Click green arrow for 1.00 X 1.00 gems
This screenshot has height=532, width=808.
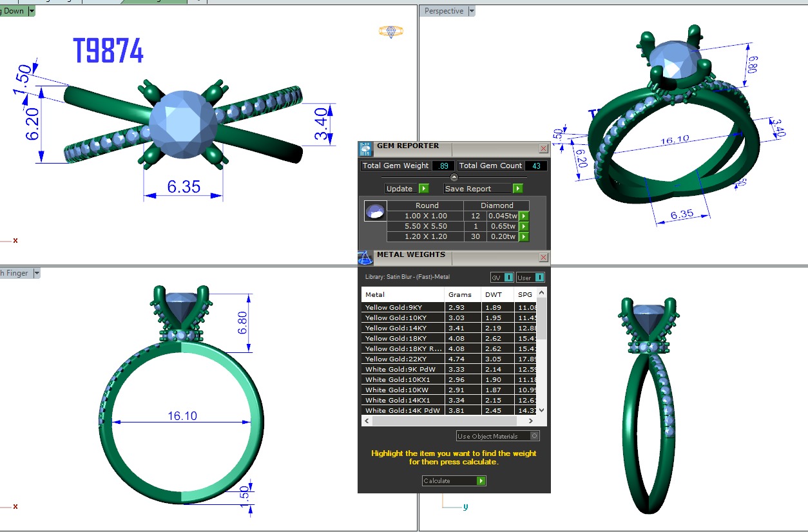click(x=524, y=216)
